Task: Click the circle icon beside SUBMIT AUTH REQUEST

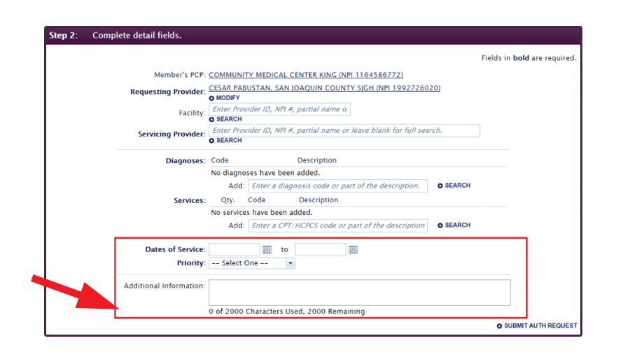Action: coord(499,326)
